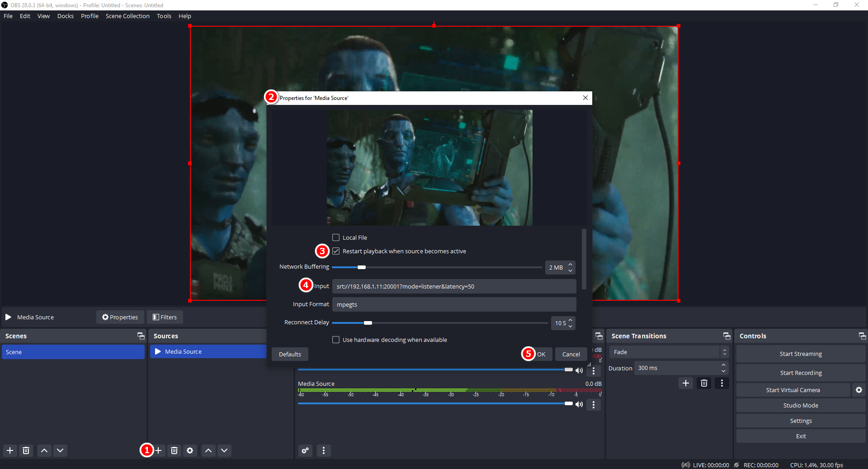Open advanced audio properties gears icon

pos(306,450)
